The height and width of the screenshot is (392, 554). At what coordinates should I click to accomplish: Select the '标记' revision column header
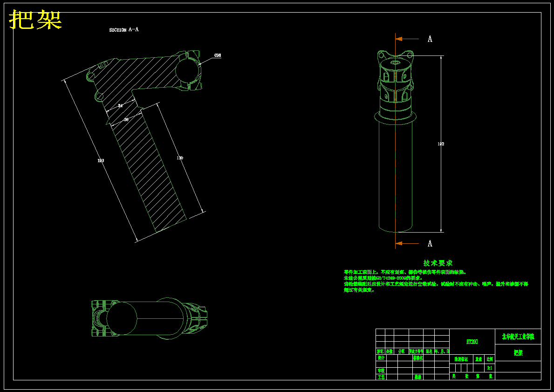(380, 351)
